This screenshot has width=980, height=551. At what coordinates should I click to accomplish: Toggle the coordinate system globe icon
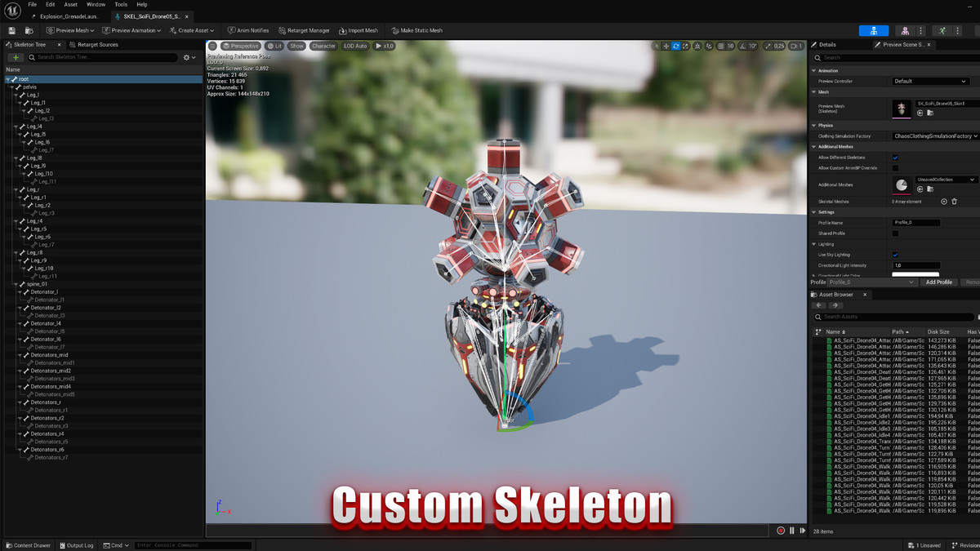698,47
